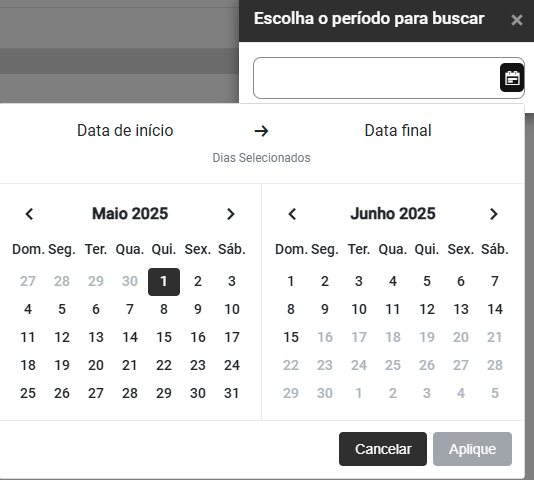The width and height of the screenshot is (534, 480).
Task: Open the Junho 2025 month title
Action: 393,214
